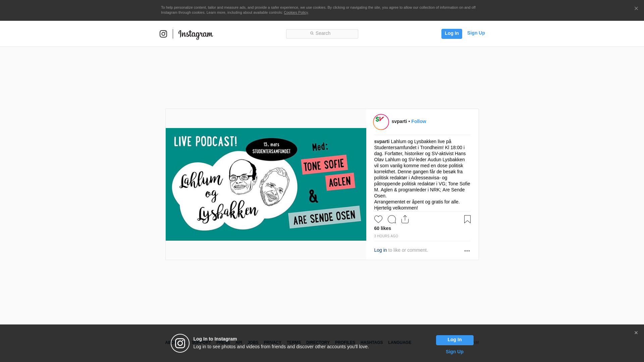Open the svparti profile avatar
Screen dimensions: 644x362
tap(381, 122)
